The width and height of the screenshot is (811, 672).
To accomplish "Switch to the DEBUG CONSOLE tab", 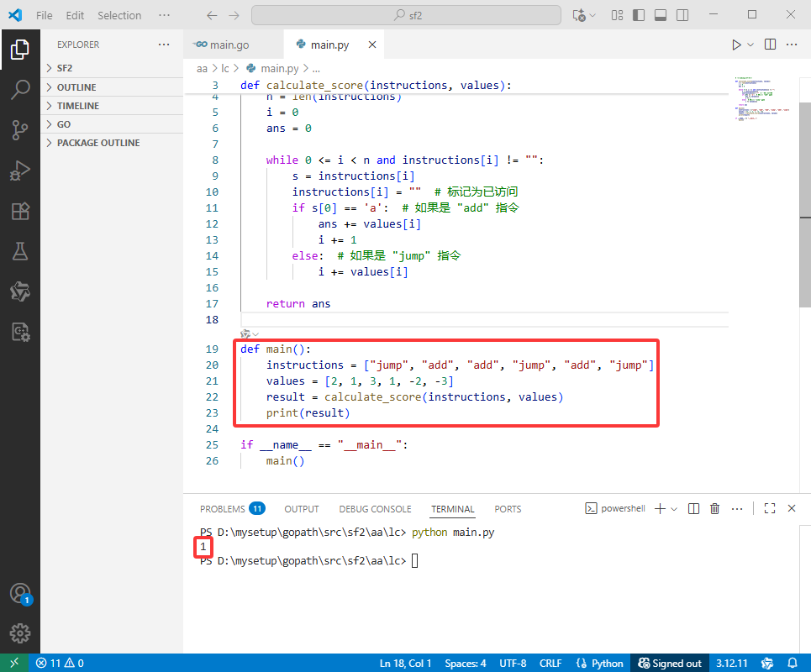I will 375,509.
